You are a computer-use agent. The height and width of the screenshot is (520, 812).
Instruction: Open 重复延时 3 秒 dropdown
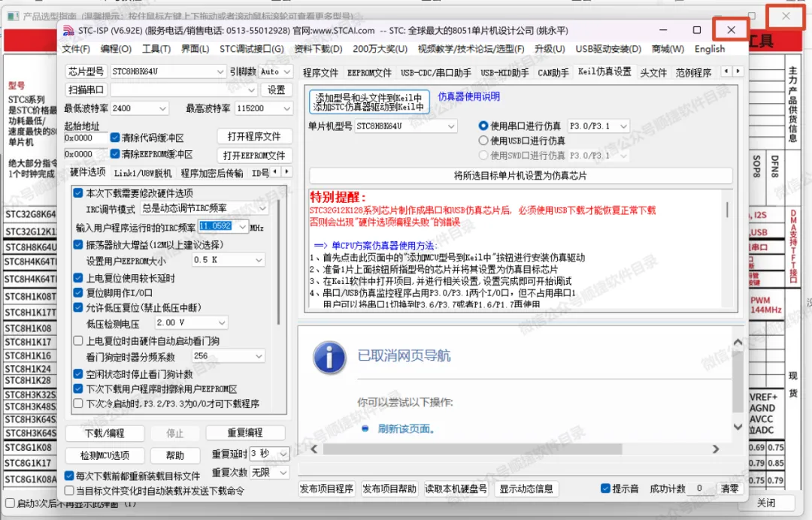point(269,454)
